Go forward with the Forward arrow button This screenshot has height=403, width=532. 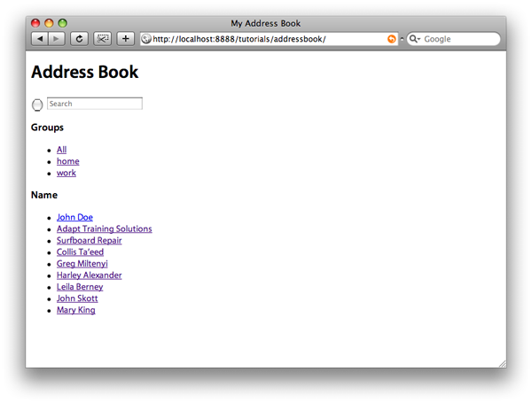point(57,39)
